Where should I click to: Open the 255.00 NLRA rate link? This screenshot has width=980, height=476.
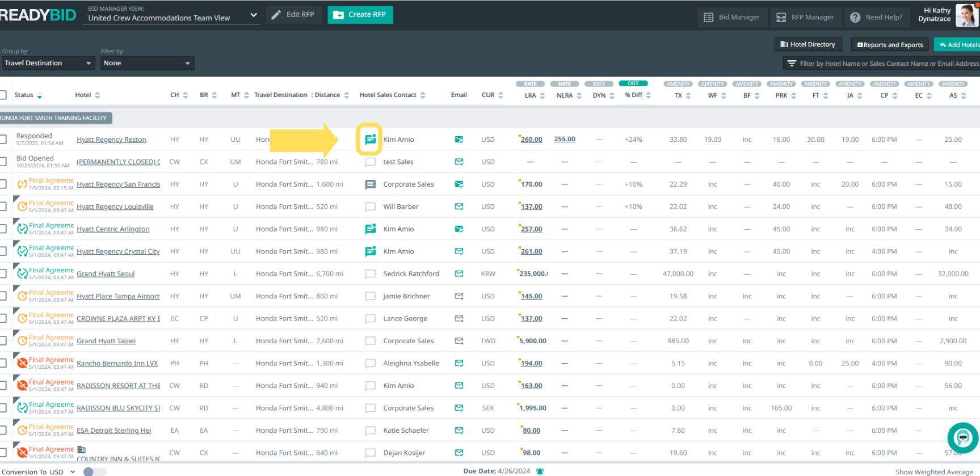[x=564, y=139]
